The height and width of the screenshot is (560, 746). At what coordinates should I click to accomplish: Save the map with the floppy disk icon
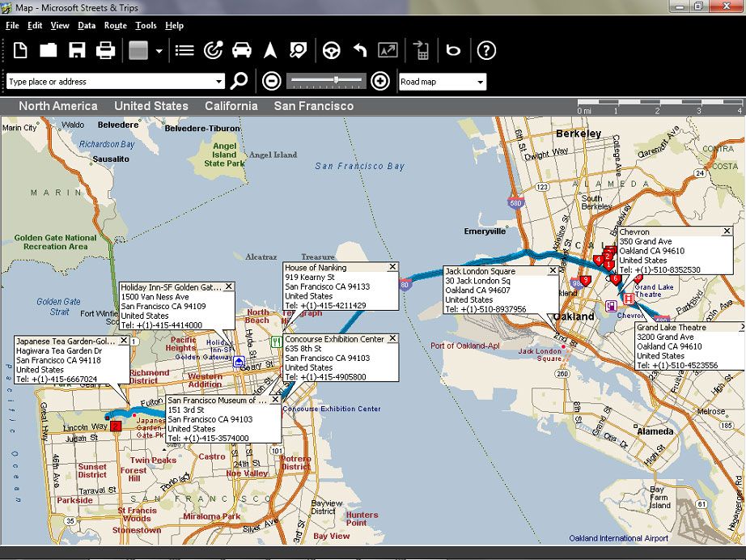77,51
